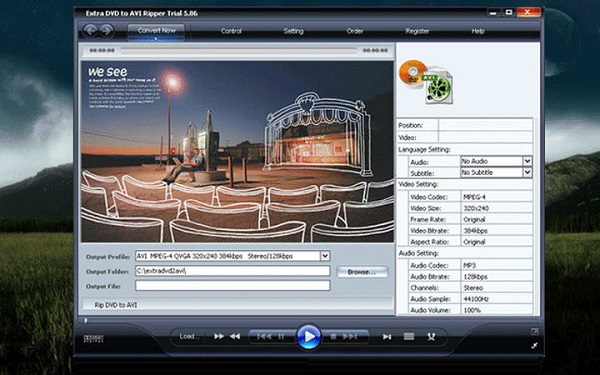Click the Load button
This screenshot has height=375, width=600.
(x=189, y=336)
